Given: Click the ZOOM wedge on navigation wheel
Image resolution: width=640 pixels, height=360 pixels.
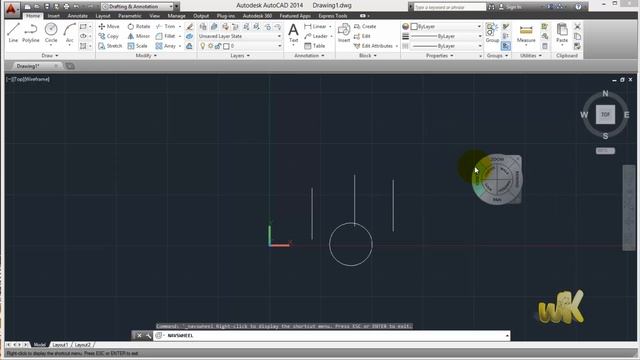Looking at the screenshot, I should pyautogui.click(x=497, y=159).
